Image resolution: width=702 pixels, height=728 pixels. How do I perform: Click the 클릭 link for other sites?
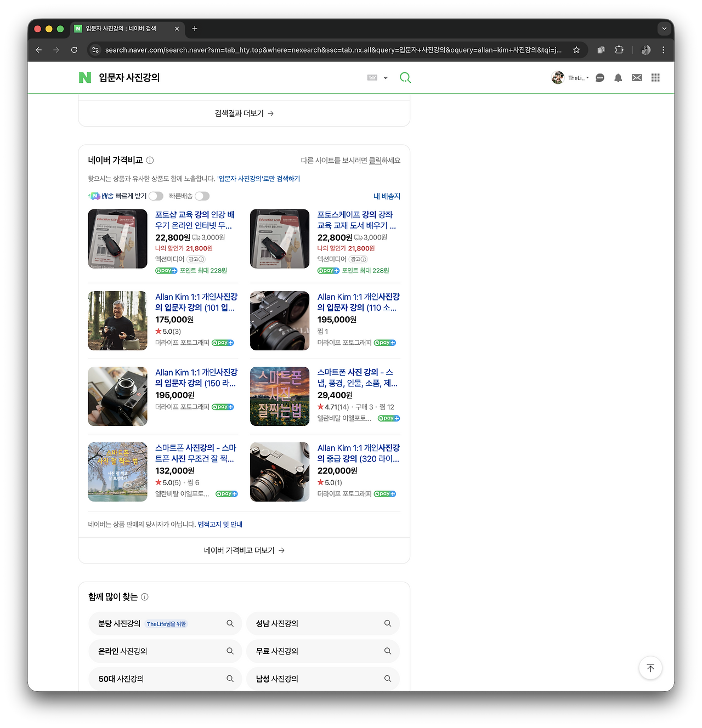375,161
